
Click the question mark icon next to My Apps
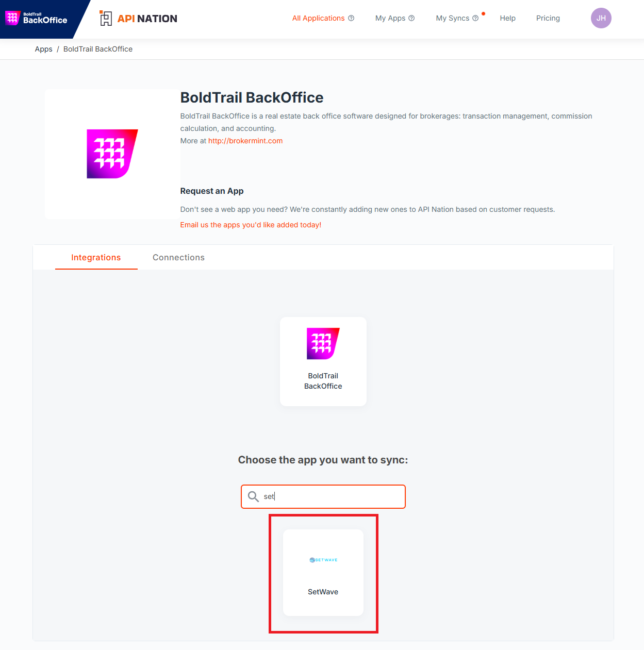coord(411,18)
